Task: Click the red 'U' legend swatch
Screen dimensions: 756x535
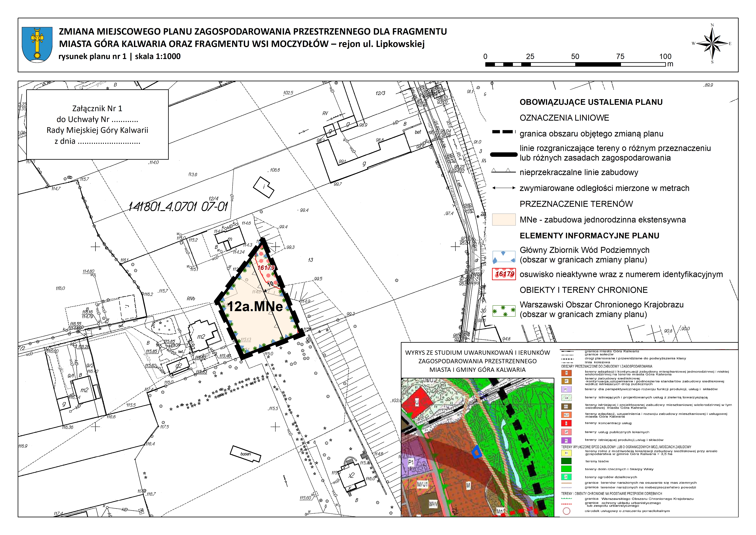Action: [566, 423]
